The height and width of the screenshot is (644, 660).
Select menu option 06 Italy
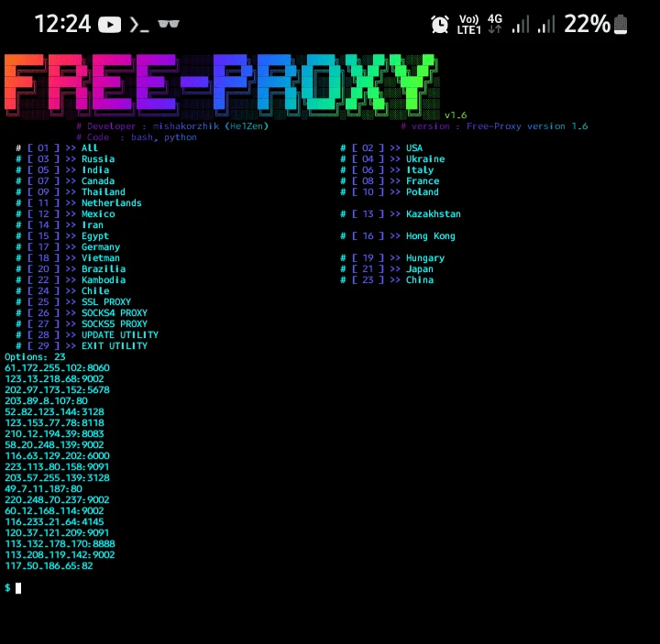(387, 170)
